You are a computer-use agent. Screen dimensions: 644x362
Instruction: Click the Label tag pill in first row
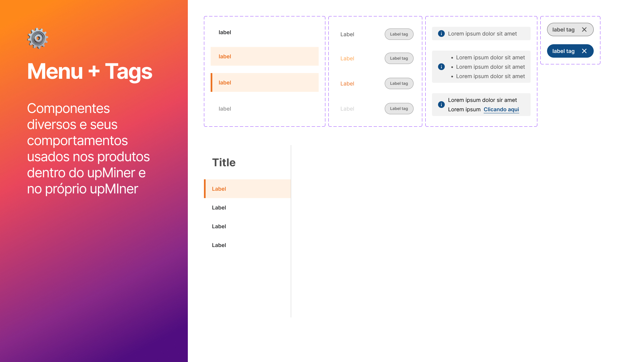(399, 34)
